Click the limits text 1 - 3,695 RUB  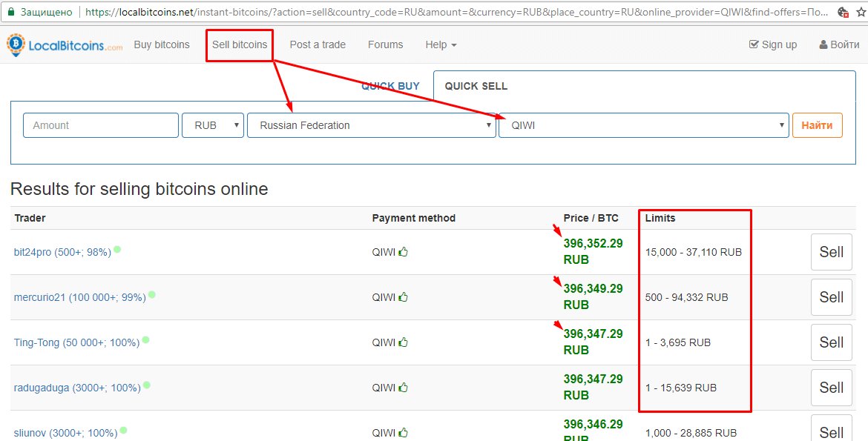[x=677, y=343]
